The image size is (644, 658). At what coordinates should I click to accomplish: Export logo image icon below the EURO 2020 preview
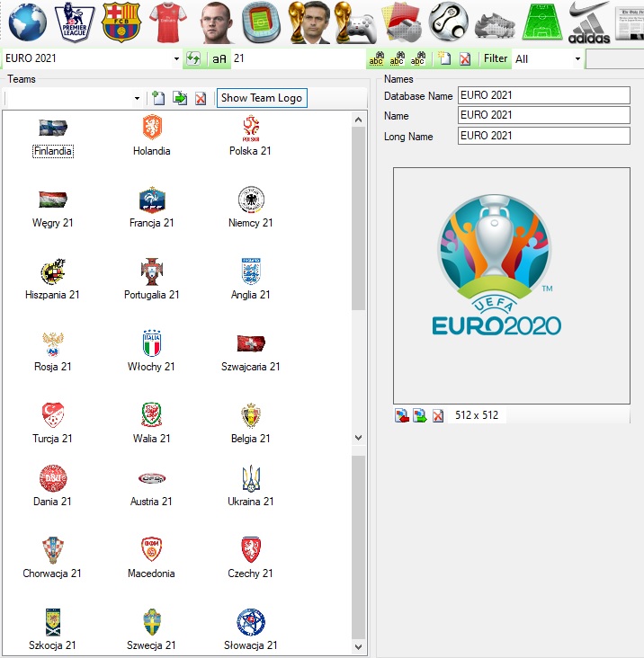click(x=419, y=415)
